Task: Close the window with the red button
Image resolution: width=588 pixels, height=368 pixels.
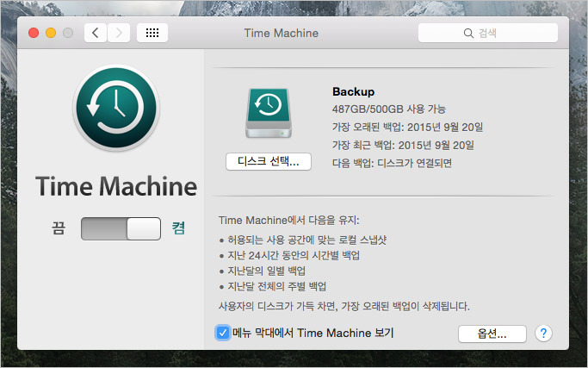Action: 34,33
